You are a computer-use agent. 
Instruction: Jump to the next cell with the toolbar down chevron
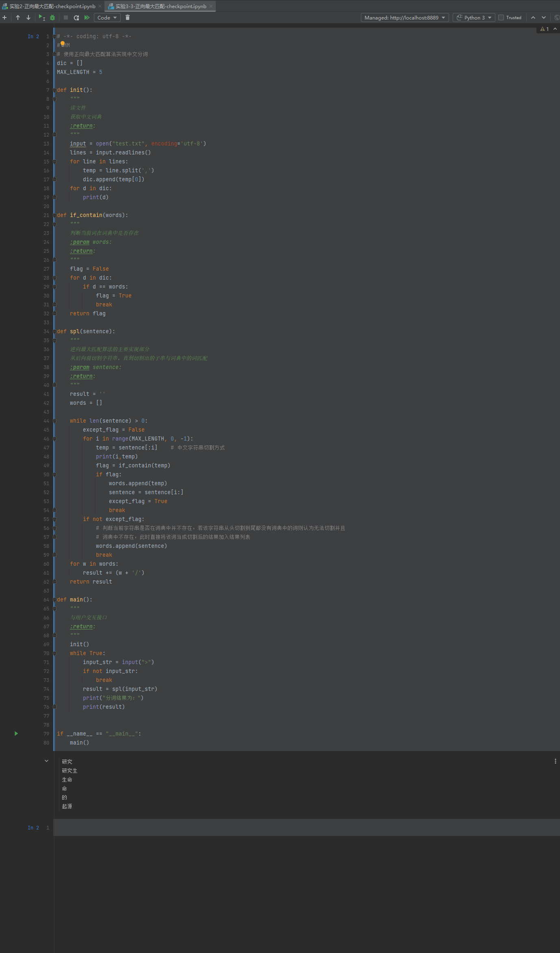pyautogui.click(x=544, y=17)
